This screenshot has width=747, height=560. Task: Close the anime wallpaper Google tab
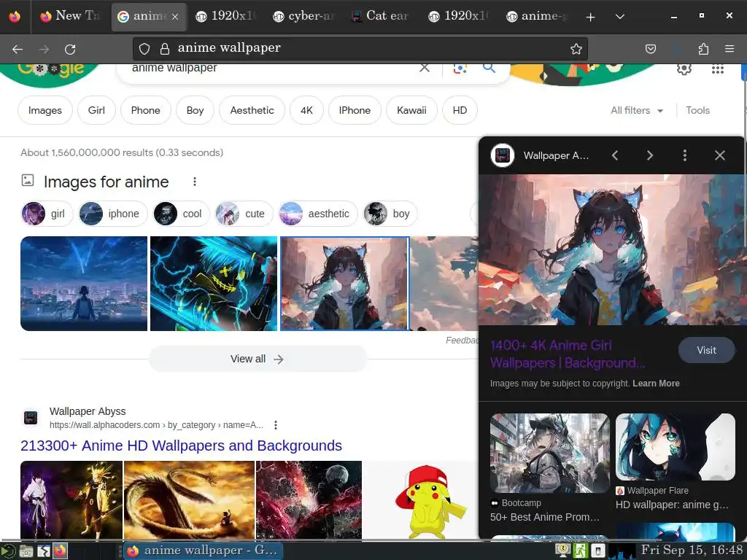tap(175, 17)
